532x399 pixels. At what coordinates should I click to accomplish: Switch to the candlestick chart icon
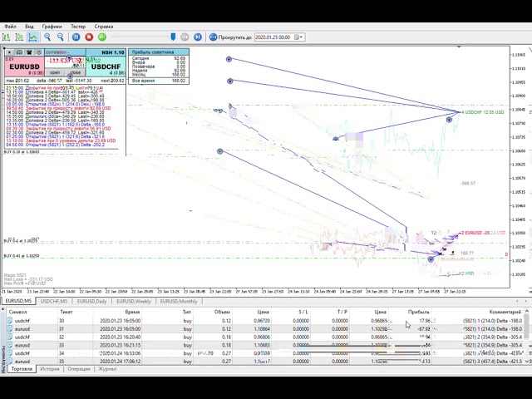19,37
